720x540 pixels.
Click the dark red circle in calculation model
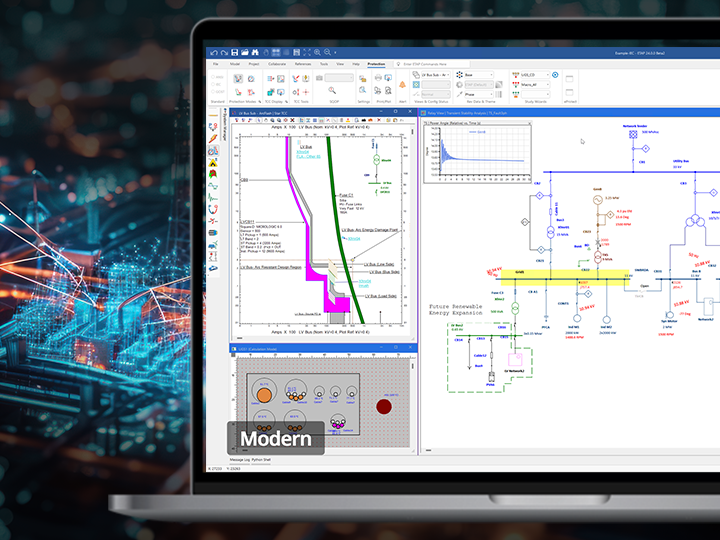point(383,406)
